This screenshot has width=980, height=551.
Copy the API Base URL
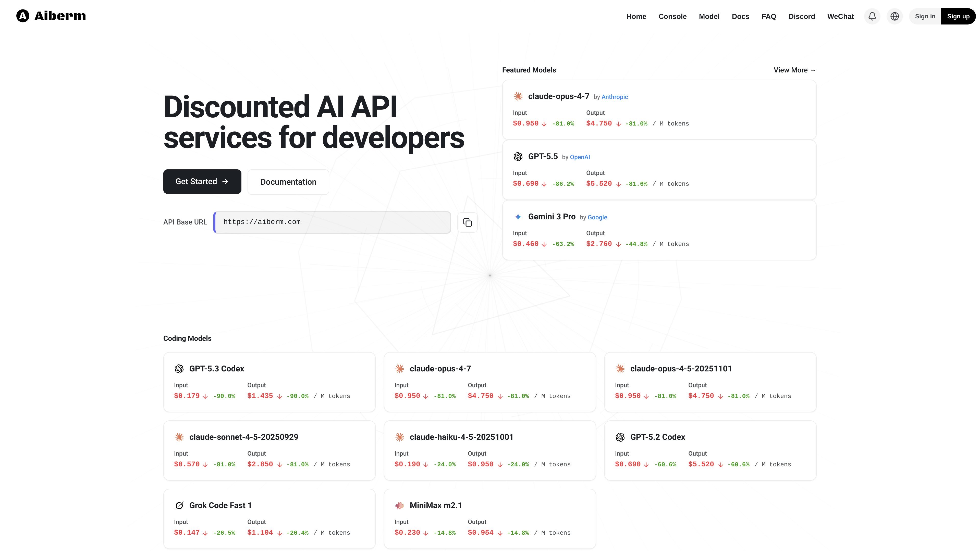tap(468, 222)
